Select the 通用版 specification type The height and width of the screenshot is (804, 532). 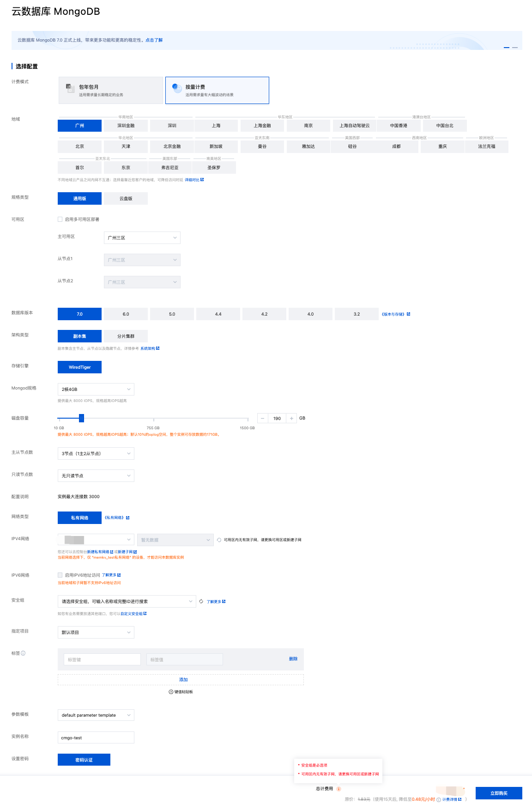[79, 199]
